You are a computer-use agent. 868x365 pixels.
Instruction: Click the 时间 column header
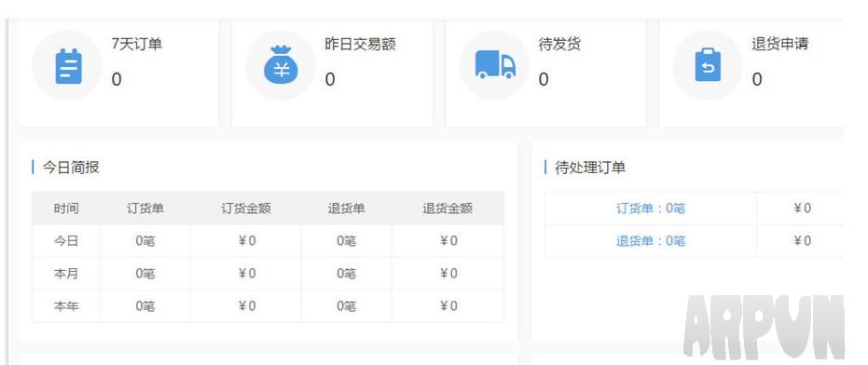(x=66, y=209)
